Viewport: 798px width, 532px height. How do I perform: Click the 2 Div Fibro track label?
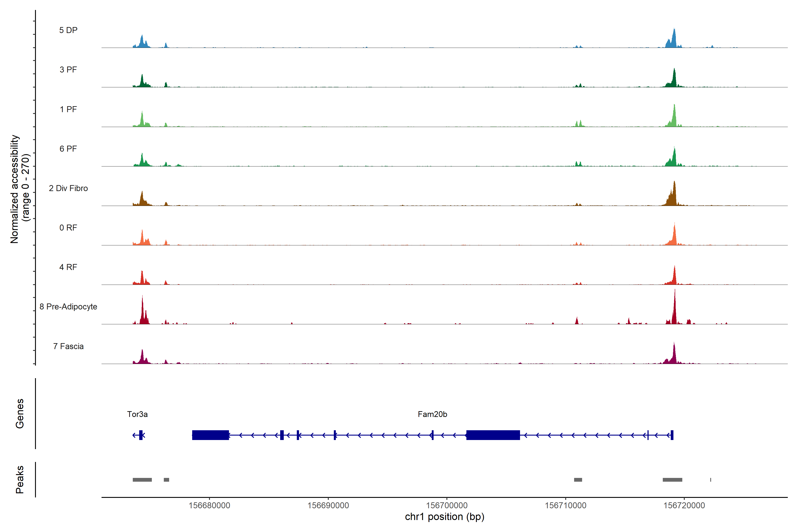pos(68,188)
